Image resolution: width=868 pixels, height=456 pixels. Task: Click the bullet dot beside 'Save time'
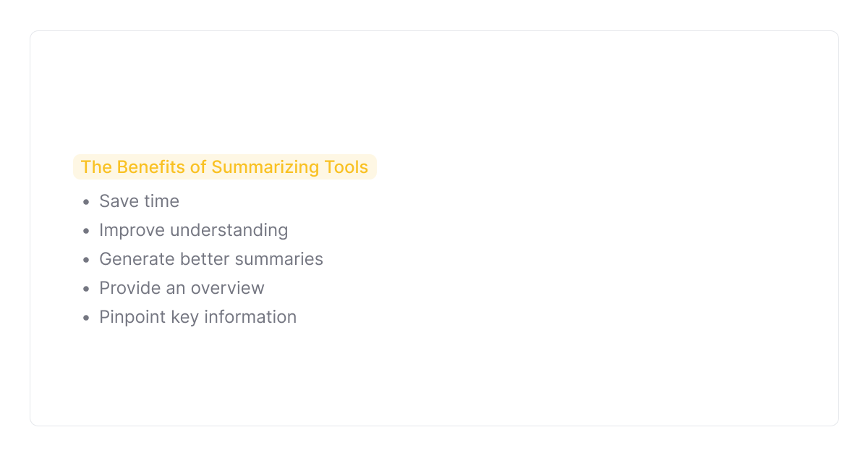[x=86, y=202]
